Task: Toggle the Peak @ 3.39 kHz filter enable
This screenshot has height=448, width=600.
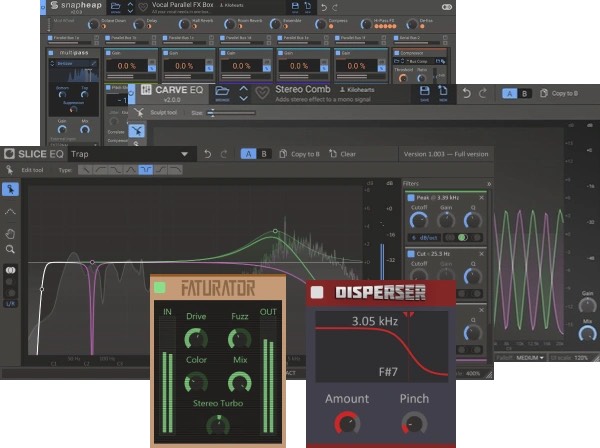Action: tap(411, 197)
